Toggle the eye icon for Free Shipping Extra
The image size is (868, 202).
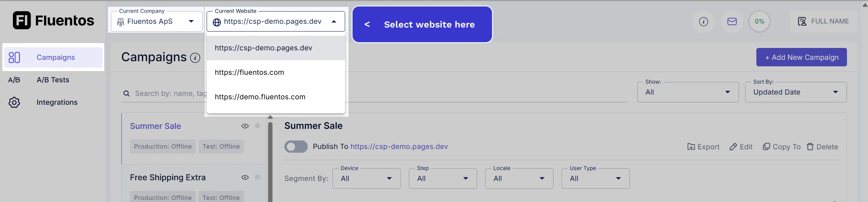(x=245, y=178)
